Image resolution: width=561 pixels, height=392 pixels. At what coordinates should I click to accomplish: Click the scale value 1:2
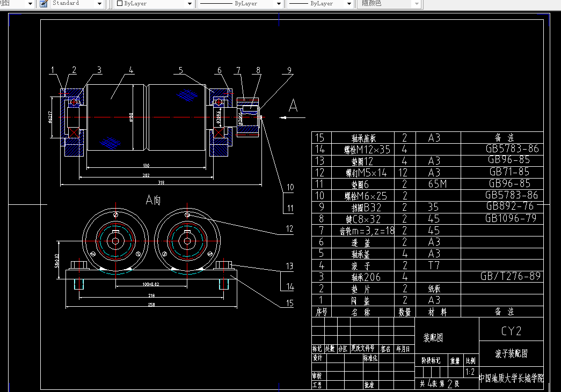(470, 372)
